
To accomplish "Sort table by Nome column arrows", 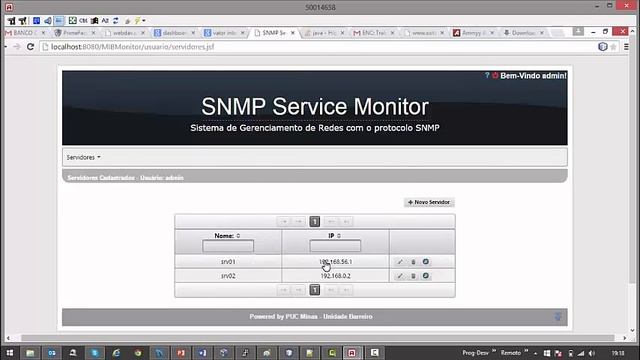I will tap(238, 236).
